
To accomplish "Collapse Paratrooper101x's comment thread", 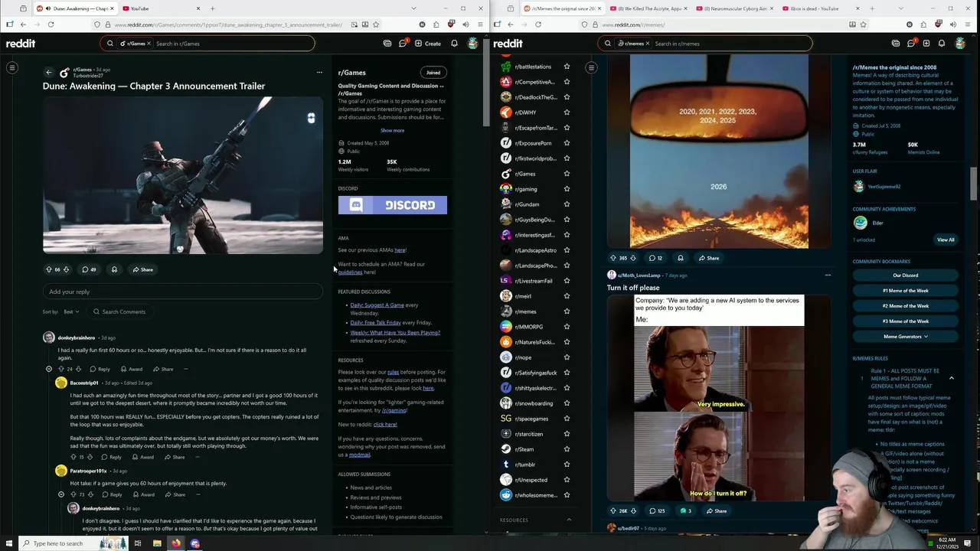I will (61, 494).
